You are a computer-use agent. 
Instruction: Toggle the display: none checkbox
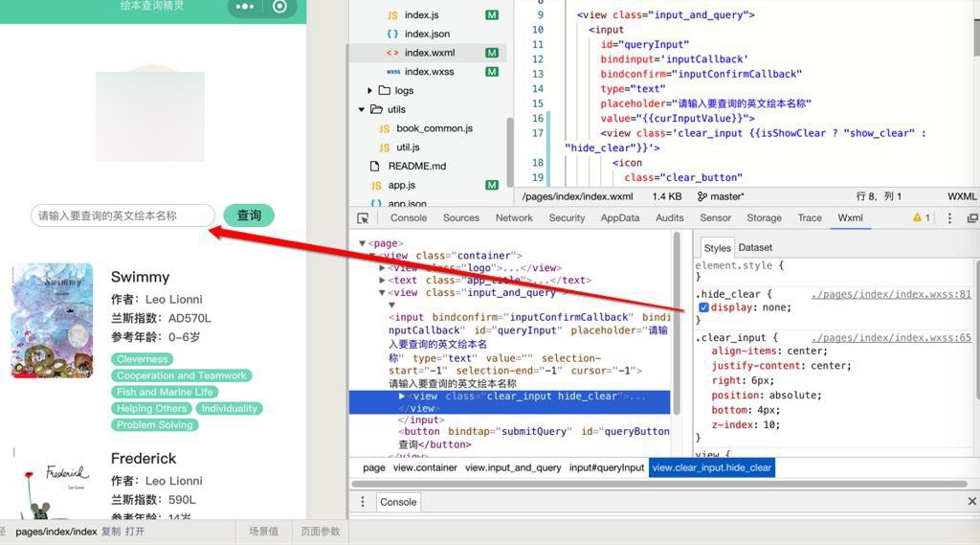tap(703, 307)
